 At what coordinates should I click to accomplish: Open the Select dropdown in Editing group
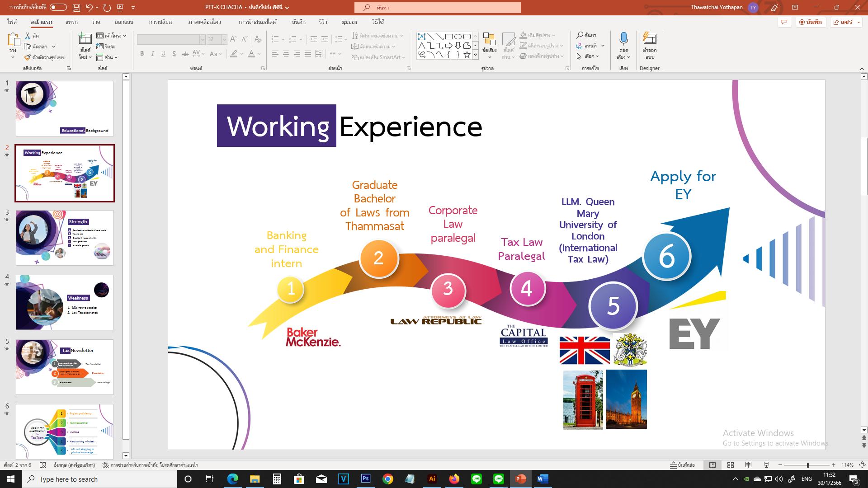coord(588,56)
